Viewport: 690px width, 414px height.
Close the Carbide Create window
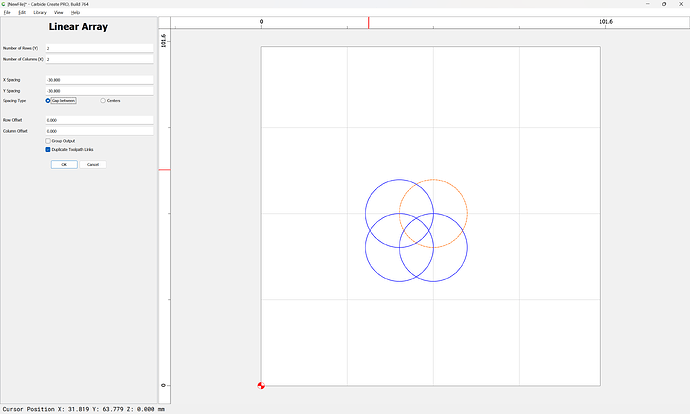pos(681,4)
